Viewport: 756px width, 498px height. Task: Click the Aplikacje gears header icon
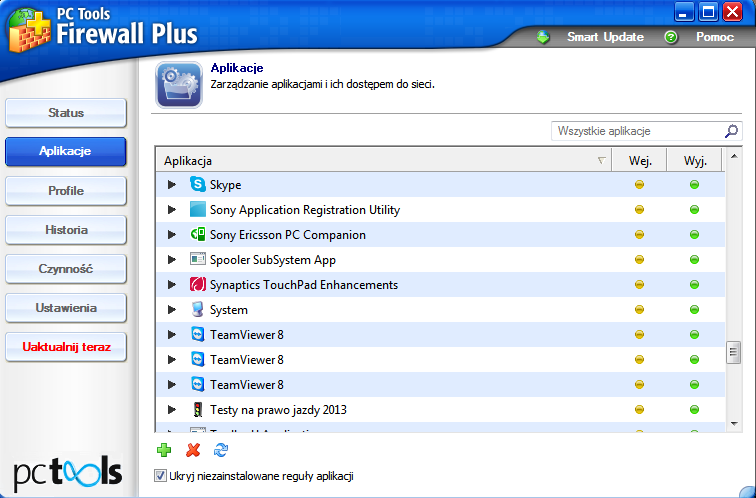pyautogui.click(x=179, y=85)
